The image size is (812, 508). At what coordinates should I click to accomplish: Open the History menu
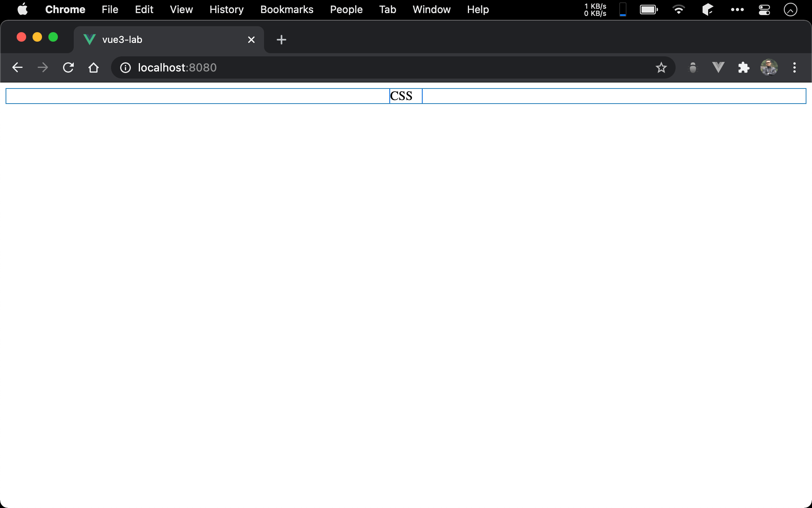coord(226,10)
